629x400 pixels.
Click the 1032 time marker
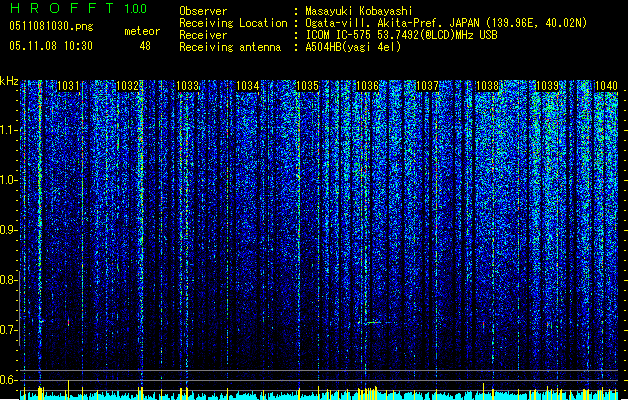[x=128, y=86]
